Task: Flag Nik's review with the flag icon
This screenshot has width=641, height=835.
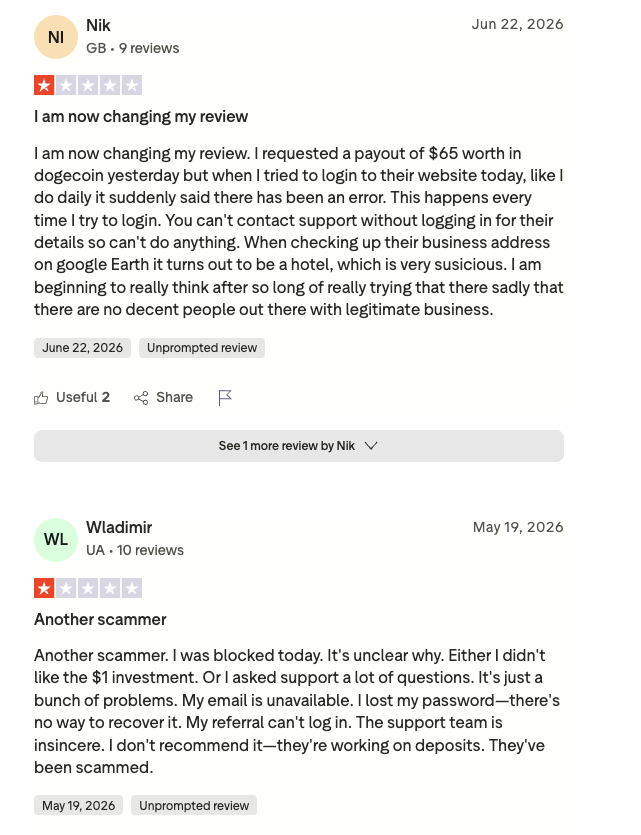Action: tap(225, 398)
